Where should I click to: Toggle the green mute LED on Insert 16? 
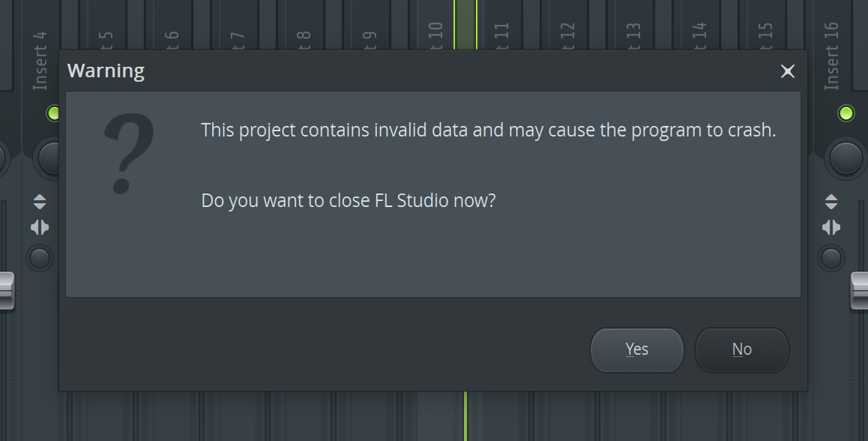pyautogui.click(x=846, y=113)
